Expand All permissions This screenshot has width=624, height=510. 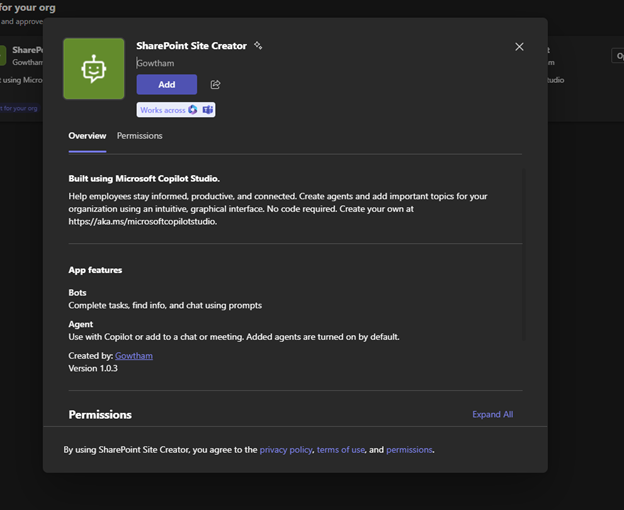point(493,414)
